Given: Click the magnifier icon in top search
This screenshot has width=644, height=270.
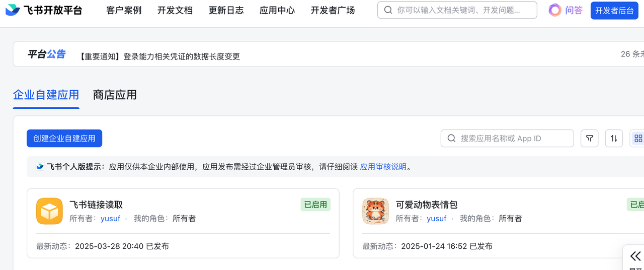Looking at the screenshot, I should click(x=388, y=10).
